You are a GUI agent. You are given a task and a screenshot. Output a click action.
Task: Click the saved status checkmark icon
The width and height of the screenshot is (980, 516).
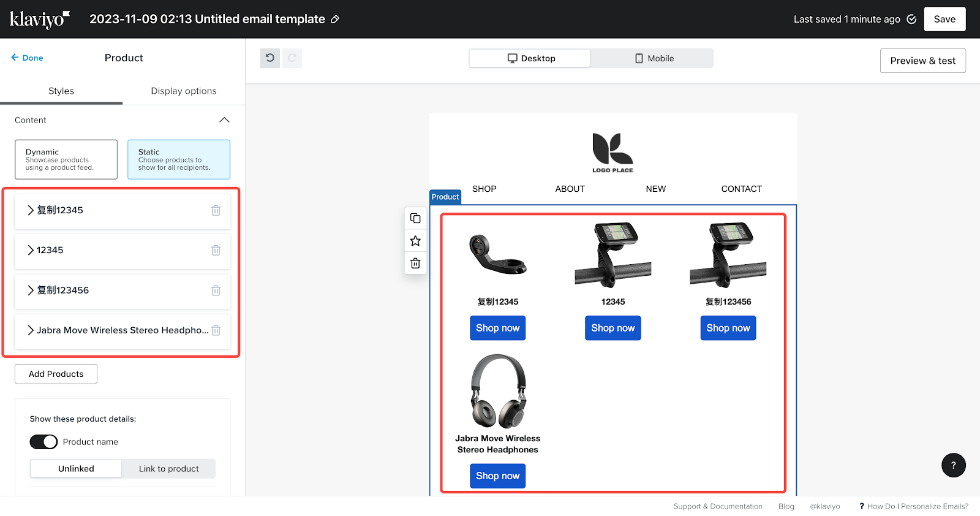[x=911, y=19]
